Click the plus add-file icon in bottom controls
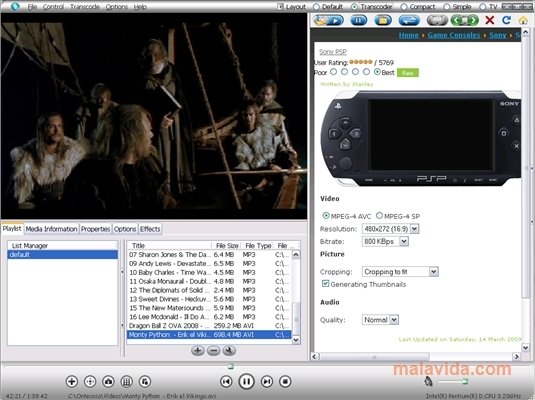The width and height of the screenshot is (535, 400). tap(72, 381)
